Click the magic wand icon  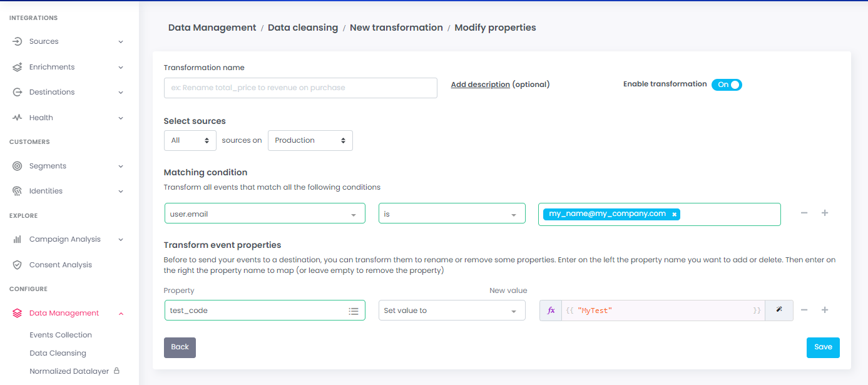click(x=779, y=311)
